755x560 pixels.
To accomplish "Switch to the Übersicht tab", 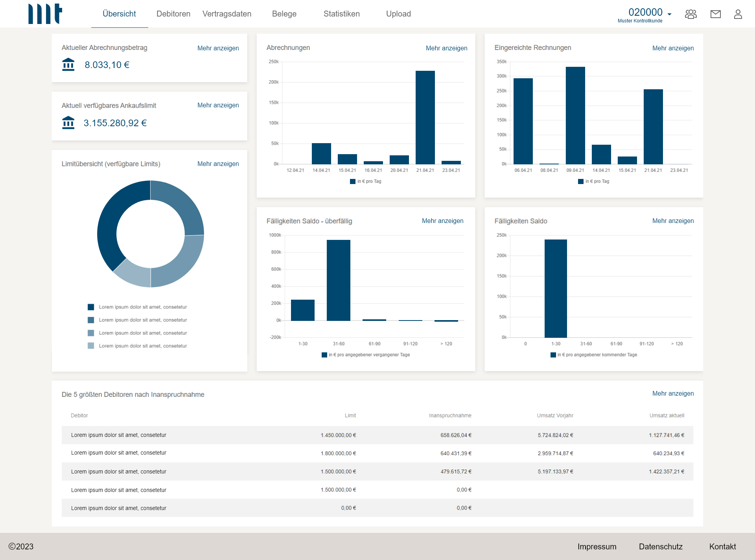I will pyautogui.click(x=119, y=14).
